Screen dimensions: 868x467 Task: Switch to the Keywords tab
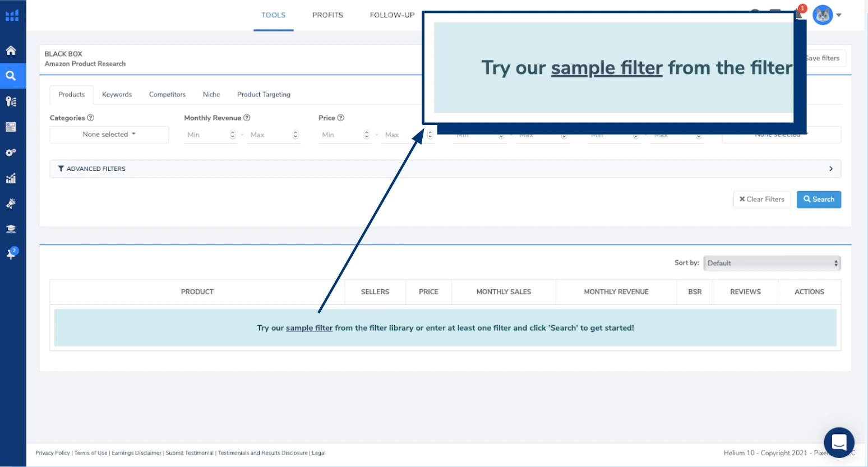(x=117, y=95)
